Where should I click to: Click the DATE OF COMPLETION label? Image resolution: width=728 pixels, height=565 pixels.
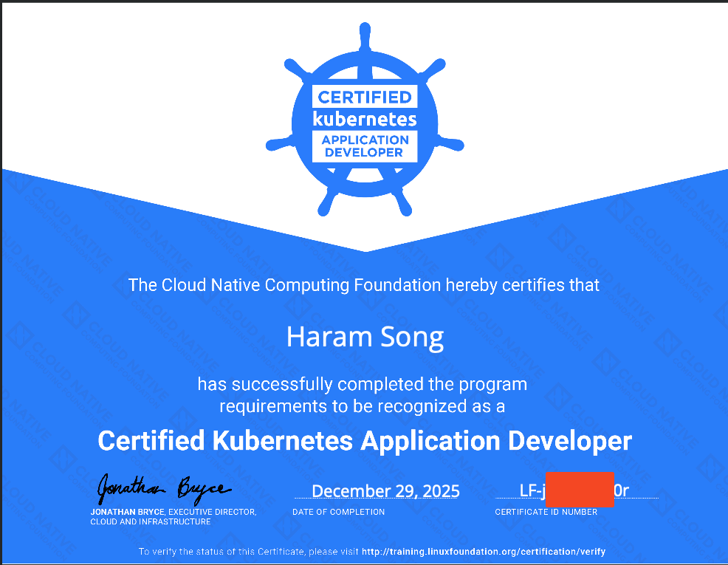point(338,512)
